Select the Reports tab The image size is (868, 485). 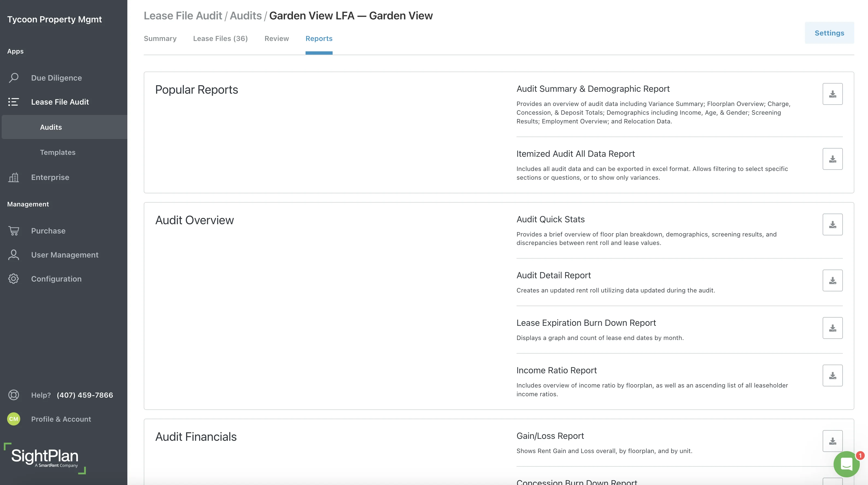319,39
